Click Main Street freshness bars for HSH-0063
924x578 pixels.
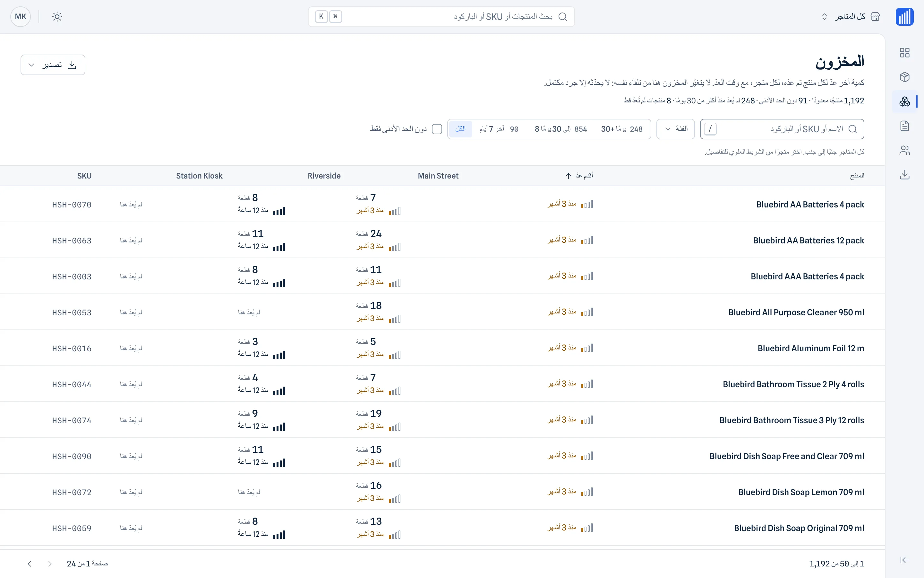click(394, 247)
